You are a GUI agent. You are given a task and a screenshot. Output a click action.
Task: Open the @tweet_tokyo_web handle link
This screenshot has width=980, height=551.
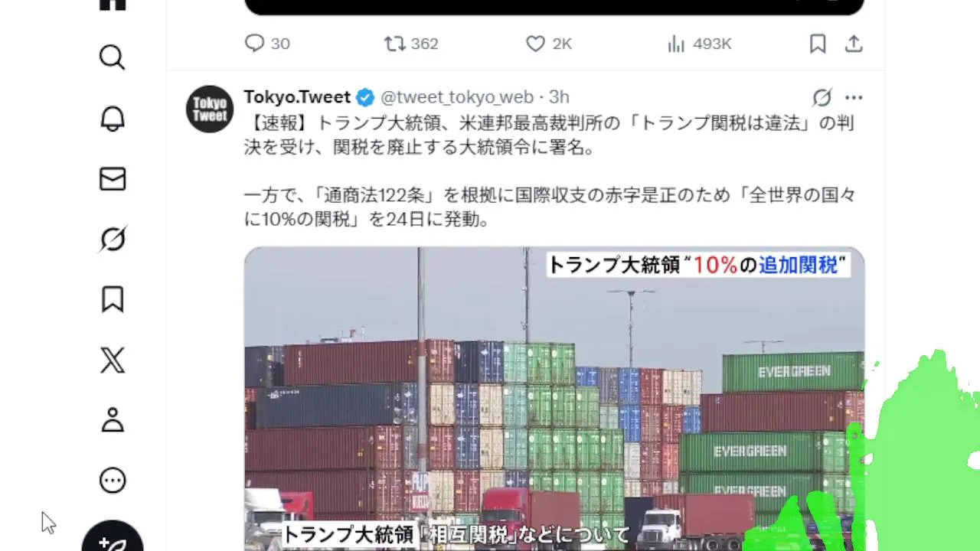tap(457, 97)
